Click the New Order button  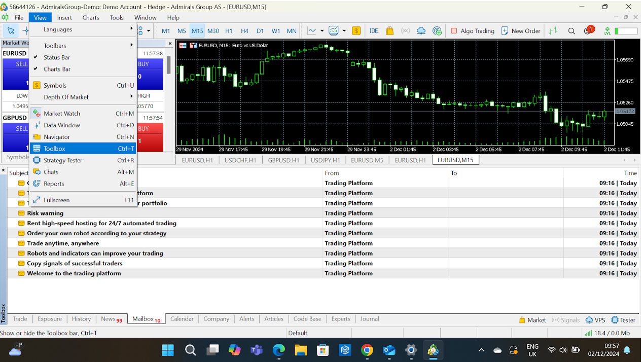pos(521,31)
